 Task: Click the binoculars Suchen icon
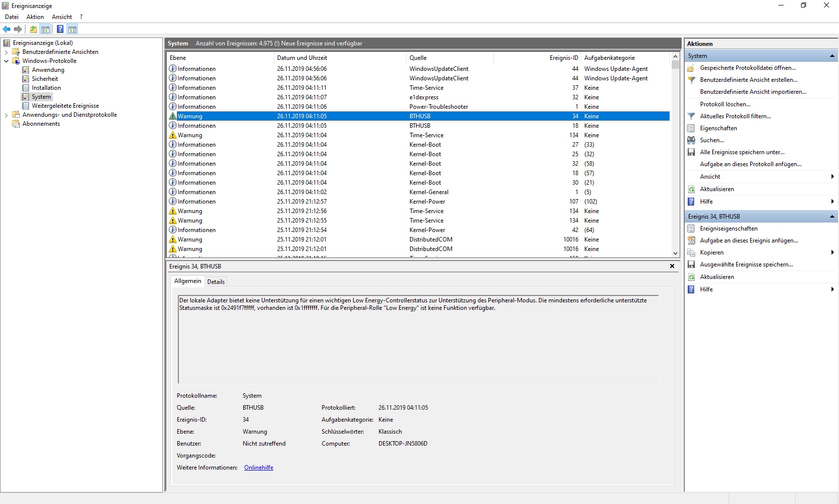[691, 140]
